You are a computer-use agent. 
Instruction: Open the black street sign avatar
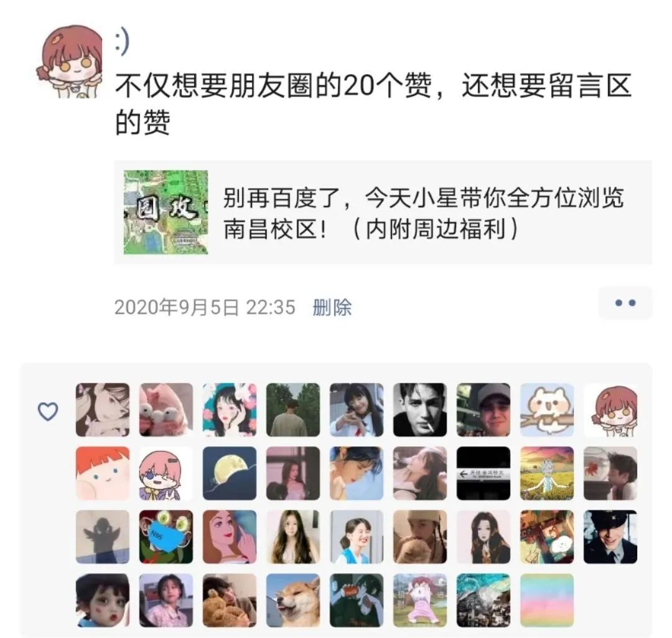point(483,473)
